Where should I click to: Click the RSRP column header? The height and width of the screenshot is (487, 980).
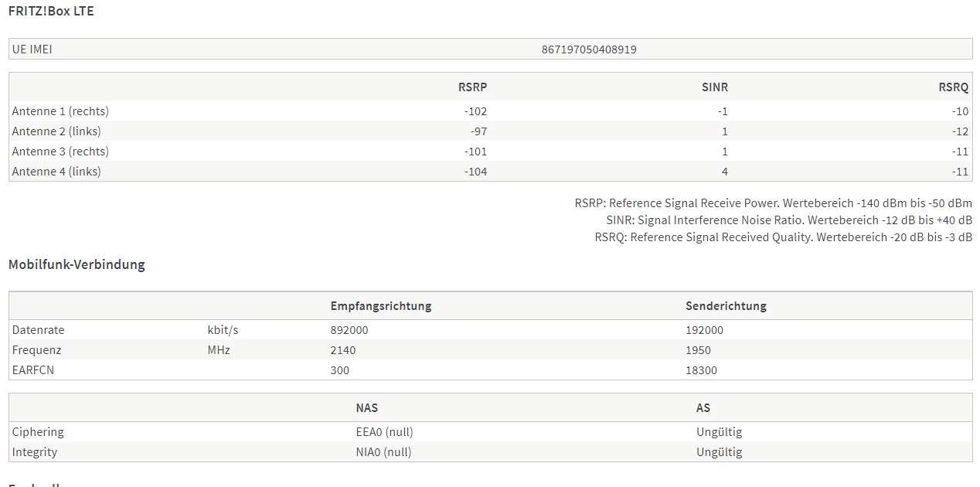pos(472,87)
